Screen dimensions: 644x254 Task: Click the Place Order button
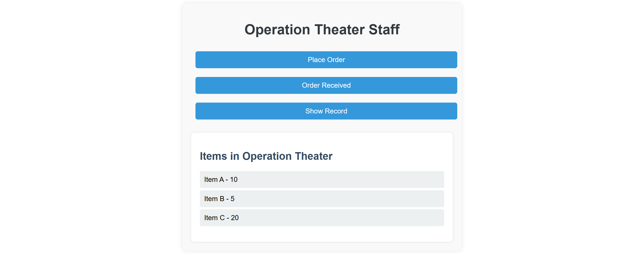coord(326,60)
